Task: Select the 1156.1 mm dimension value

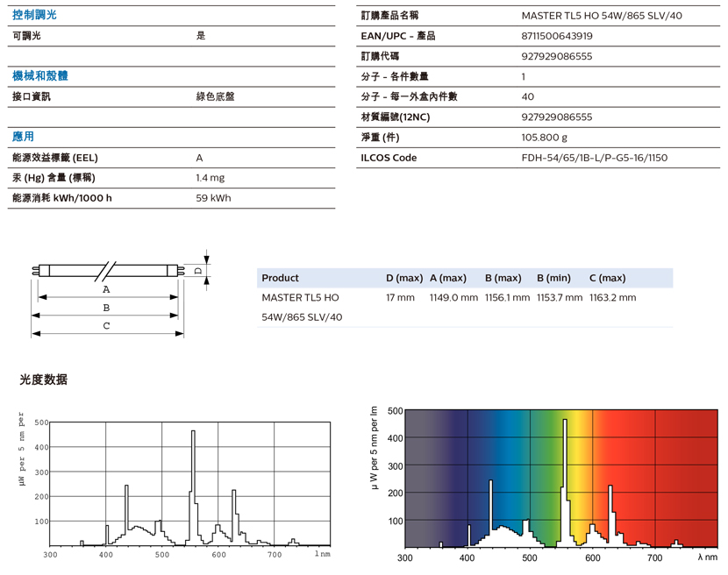Action: pyautogui.click(x=508, y=297)
